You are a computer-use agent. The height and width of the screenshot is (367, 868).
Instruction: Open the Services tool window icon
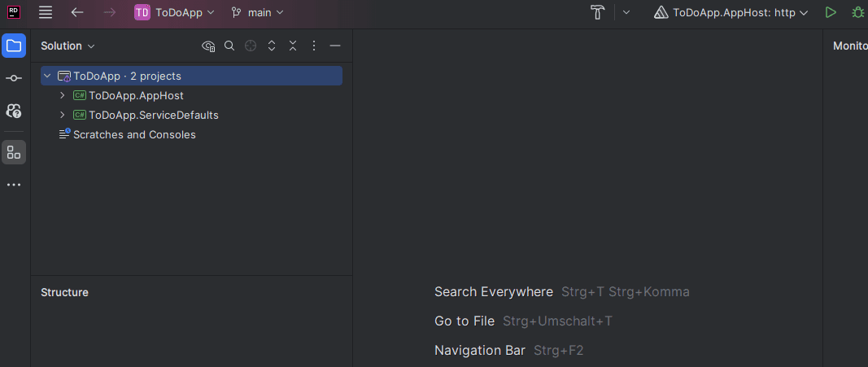click(x=14, y=152)
